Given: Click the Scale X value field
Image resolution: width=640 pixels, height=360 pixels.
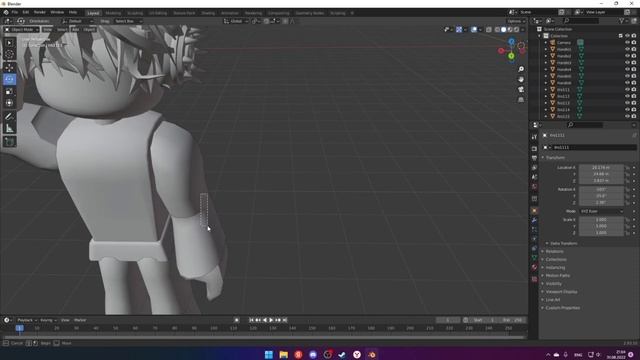Looking at the screenshot, I should pos(601,220).
